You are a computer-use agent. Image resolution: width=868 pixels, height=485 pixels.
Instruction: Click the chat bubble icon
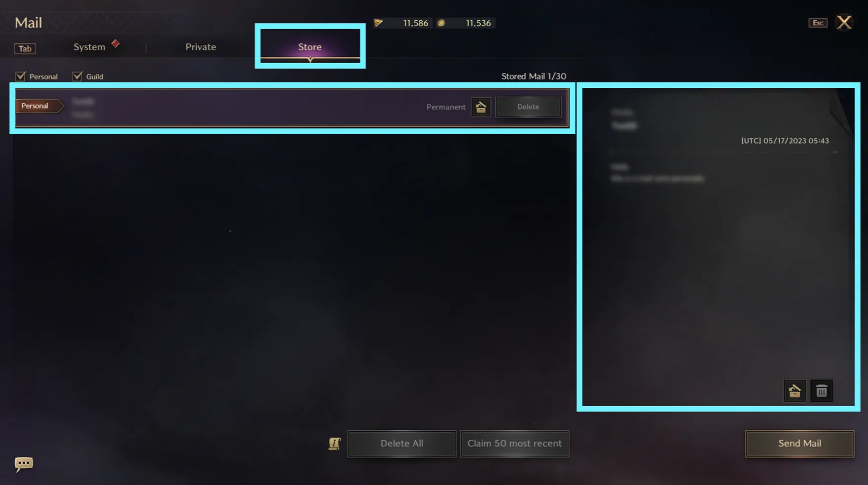[24, 464]
